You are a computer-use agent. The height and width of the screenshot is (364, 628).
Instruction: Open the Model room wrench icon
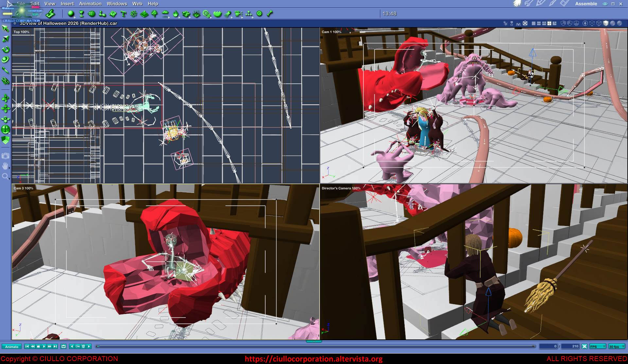(x=529, y=4)
